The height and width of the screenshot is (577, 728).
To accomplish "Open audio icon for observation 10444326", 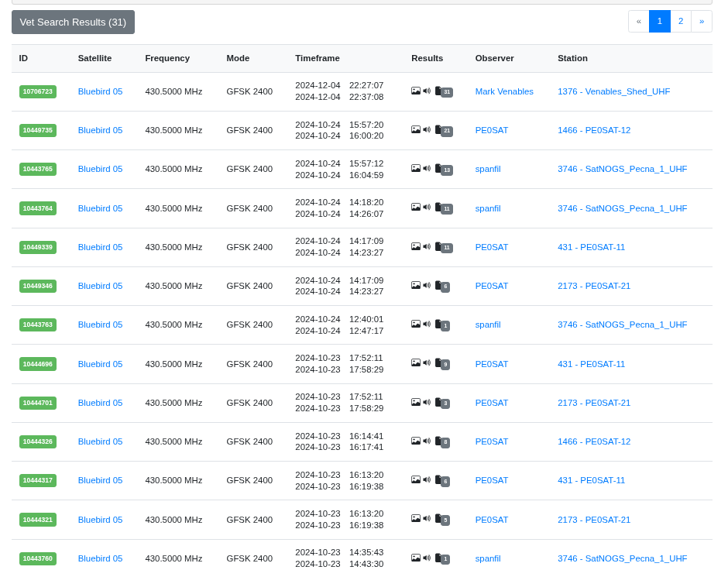I will [427, 441].
